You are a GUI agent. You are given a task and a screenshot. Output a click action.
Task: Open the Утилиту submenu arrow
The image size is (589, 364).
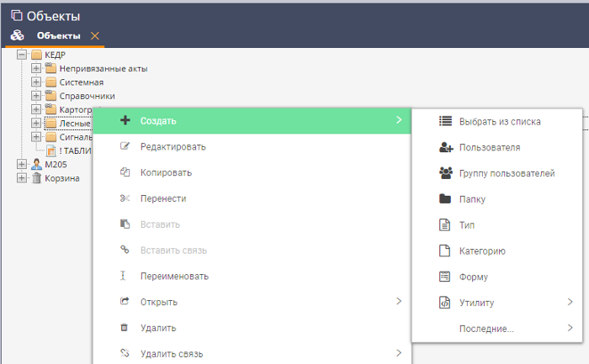point(570,302)
